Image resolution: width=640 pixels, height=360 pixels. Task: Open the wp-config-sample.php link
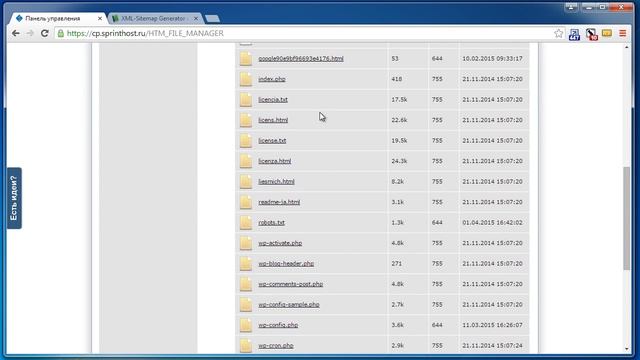click(289, 304)
